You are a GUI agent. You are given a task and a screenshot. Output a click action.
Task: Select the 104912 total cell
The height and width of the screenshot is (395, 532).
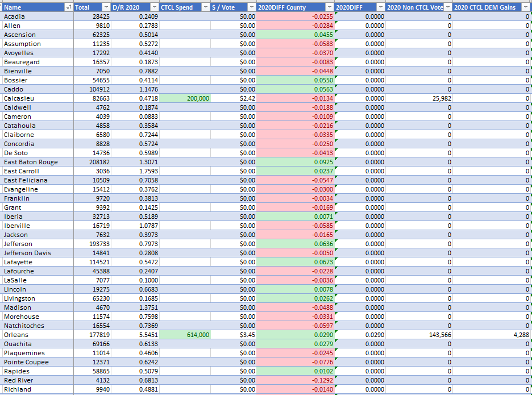point(92,89)
